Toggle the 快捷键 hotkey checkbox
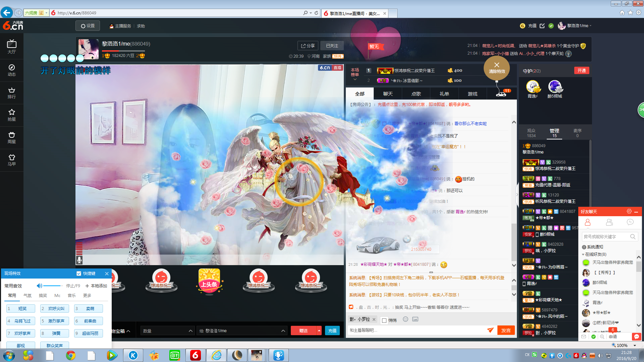644x362 pixels. coord(79,274)
